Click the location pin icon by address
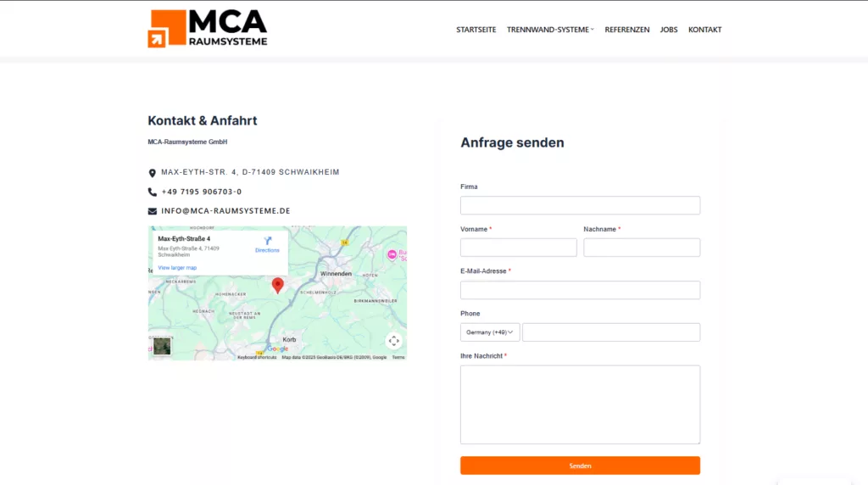Image resolution: width=868 pixels, height=485 pixels. pos(153,173)
